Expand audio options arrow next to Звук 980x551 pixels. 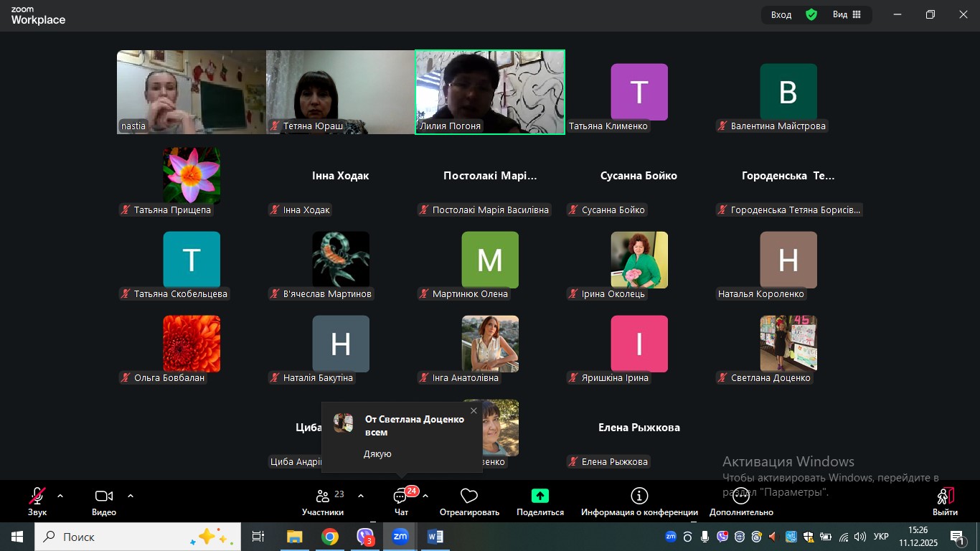coord(60,496)
